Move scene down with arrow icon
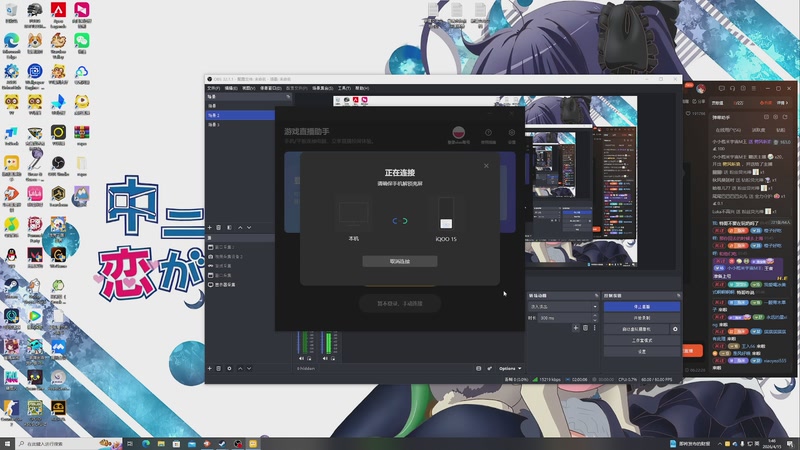The image size is (800, 450). pyautogui.click(x=249, y=228)
